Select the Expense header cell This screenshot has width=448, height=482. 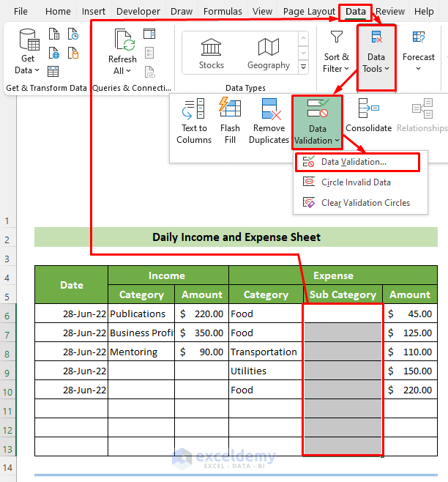click(333, 275)
